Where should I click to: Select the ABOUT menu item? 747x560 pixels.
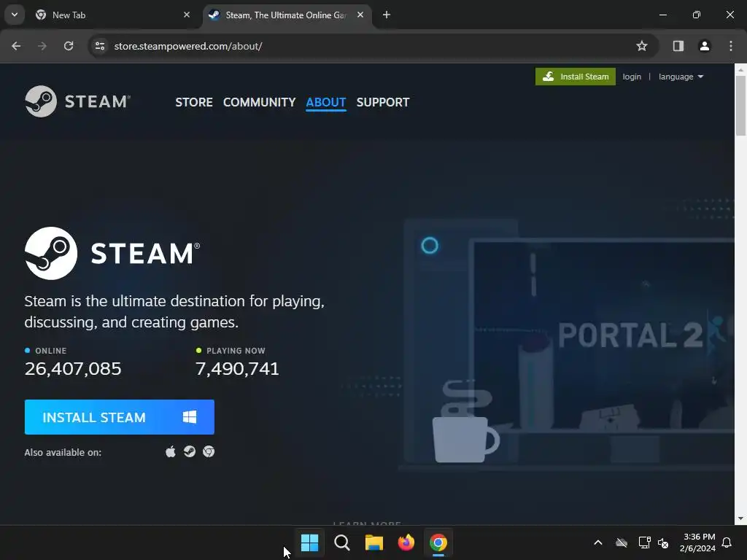point(326,102)
